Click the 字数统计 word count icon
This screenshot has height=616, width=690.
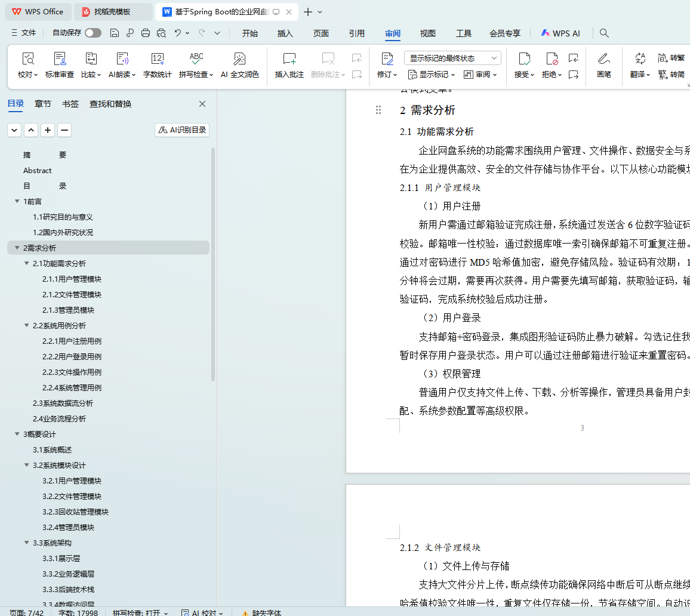click(157, 59)
